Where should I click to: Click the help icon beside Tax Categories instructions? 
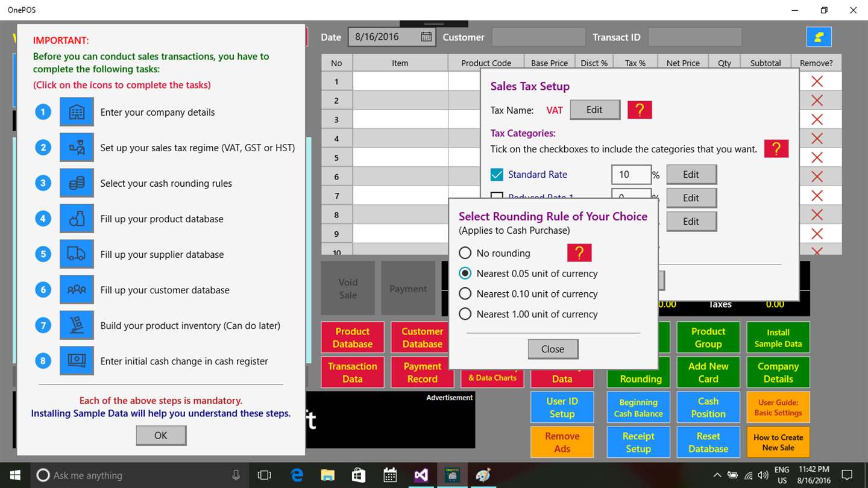coord(776,148)
